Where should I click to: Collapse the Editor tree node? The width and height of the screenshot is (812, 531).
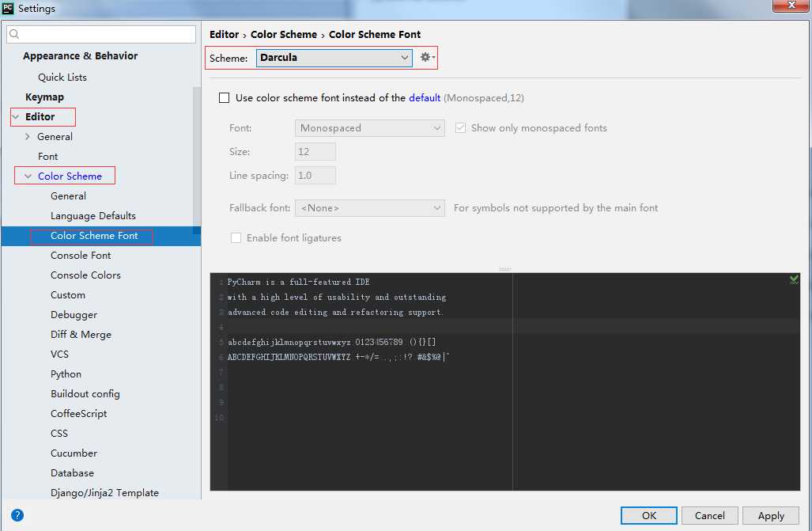coord(16,116)
